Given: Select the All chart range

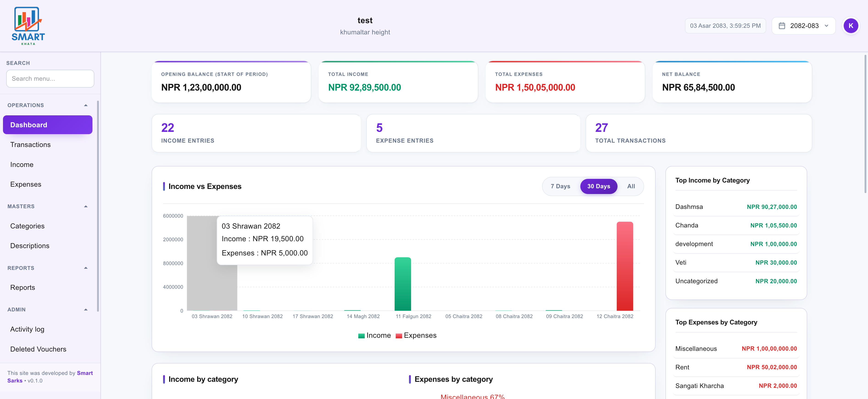Looking at the screenshot, I should tap(631, 186).
